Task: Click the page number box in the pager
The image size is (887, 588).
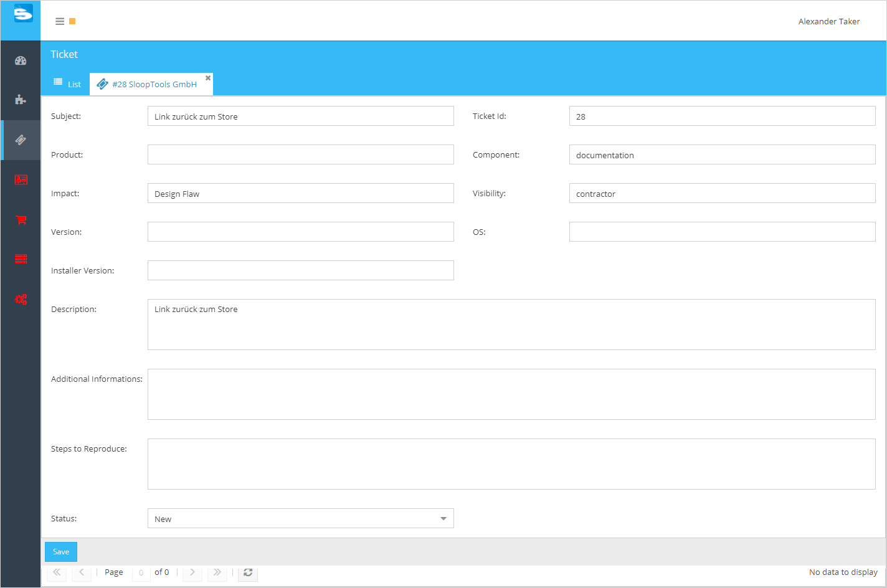Action: (141, 572)
